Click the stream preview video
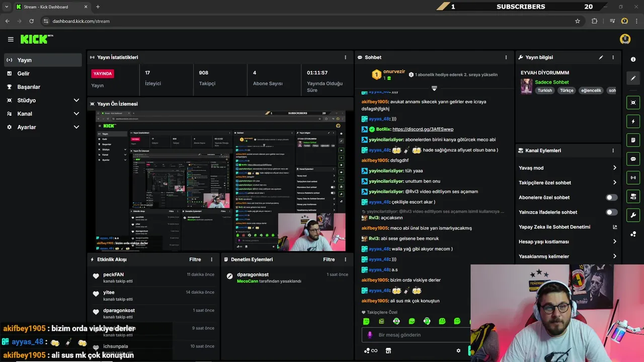Image resolution: width=644 pixels, height=362 pixels. click(220, 181)
